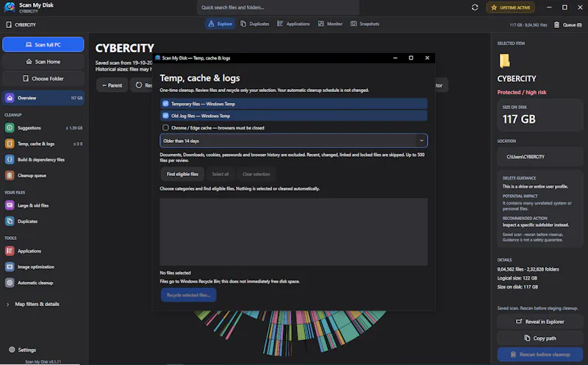
Task: Click the Scan My Disk app logo
Action: tap(9, 7)
